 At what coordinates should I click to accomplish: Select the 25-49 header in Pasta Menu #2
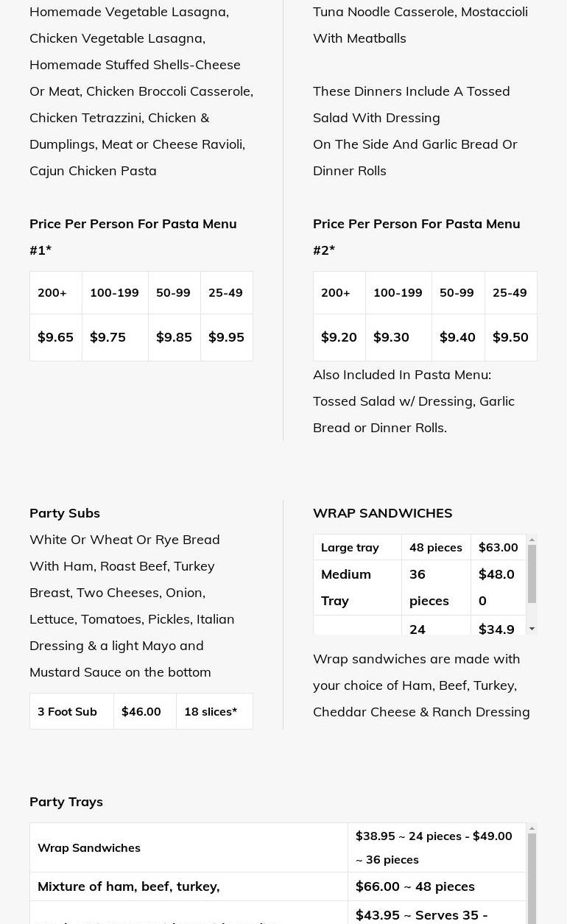(x=510, y=293)
